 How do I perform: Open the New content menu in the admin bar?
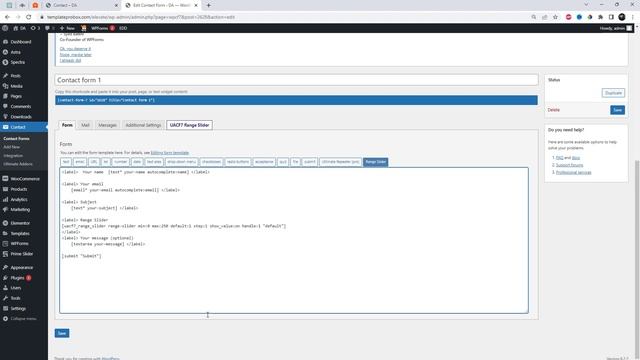coord(67,28)
